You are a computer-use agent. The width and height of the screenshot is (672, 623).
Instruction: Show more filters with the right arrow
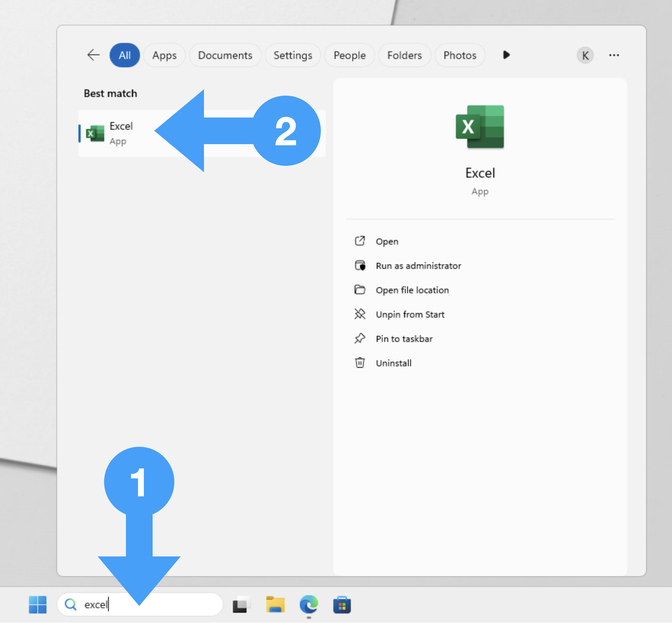tap(506, 55)
